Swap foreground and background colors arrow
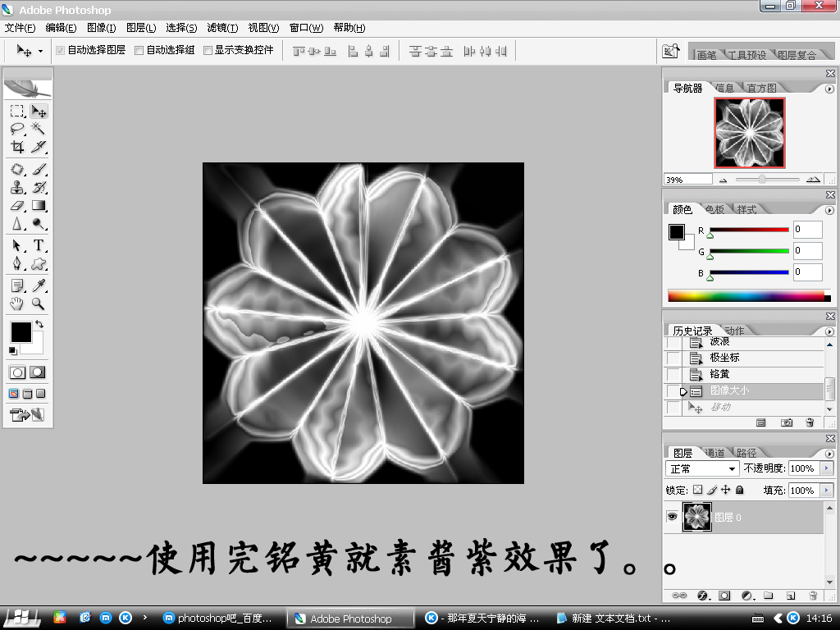This screenshot has height=630, width=840. pos(39,325)
